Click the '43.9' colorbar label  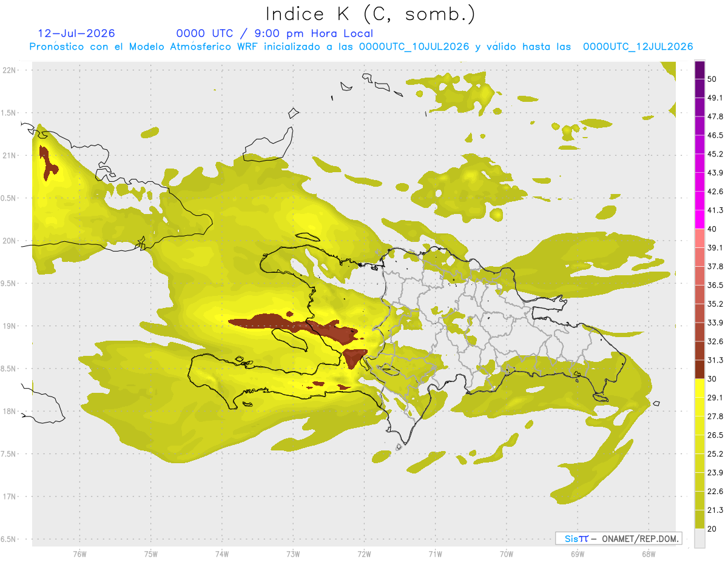coord(715,173)
